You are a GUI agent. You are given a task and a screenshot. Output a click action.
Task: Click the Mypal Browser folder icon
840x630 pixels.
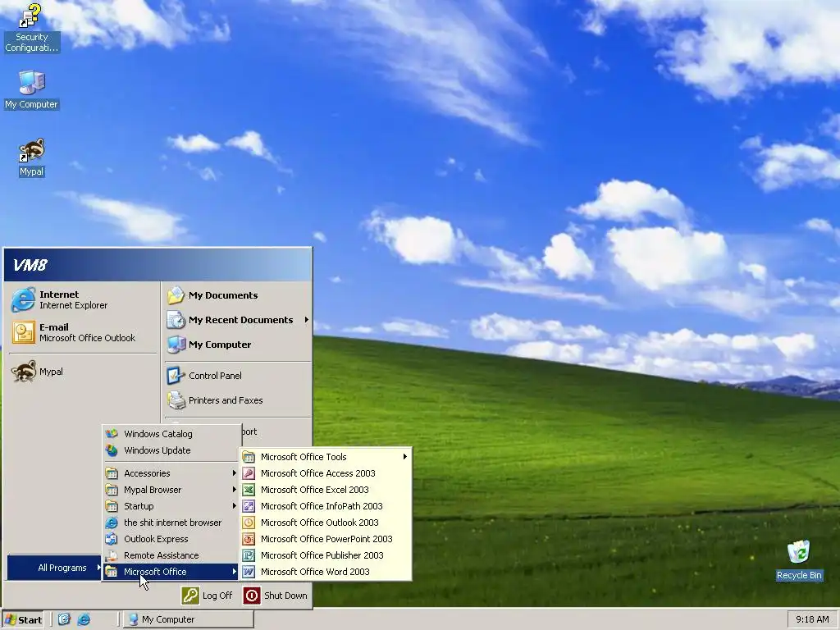point(112,490)
